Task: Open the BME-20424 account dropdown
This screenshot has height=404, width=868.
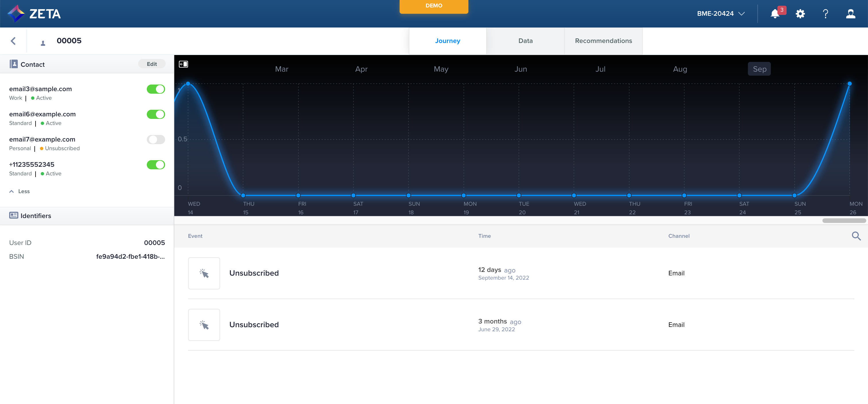Action: pyautogui.click(x=720, y=14)
